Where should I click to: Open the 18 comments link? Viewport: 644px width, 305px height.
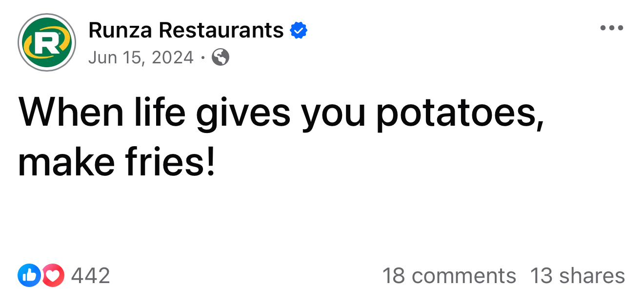click(x=449, y=276)
